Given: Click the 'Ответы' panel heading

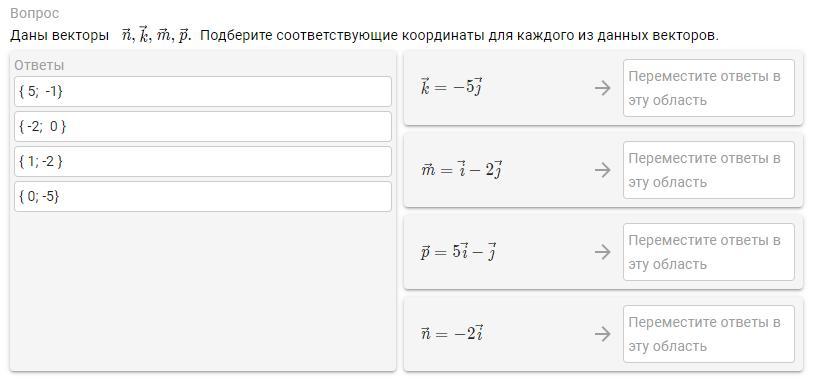Looking at the screenshot, I should (39, 66).
